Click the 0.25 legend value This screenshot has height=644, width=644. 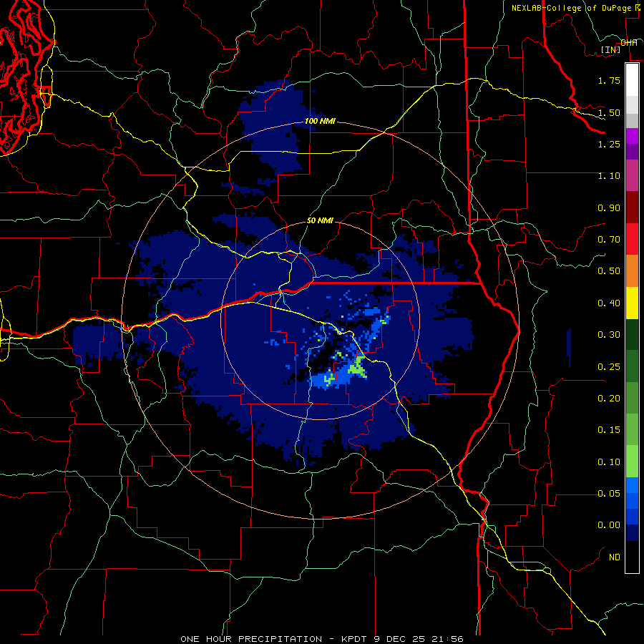coord(609,367)
